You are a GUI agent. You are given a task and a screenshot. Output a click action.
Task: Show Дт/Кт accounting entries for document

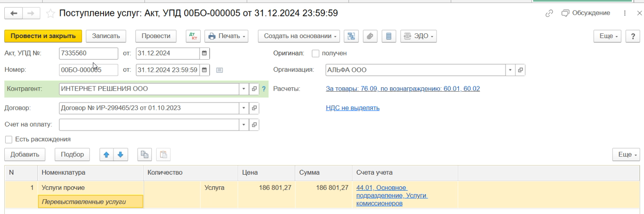pyautogui.click(x=193, y=36)
